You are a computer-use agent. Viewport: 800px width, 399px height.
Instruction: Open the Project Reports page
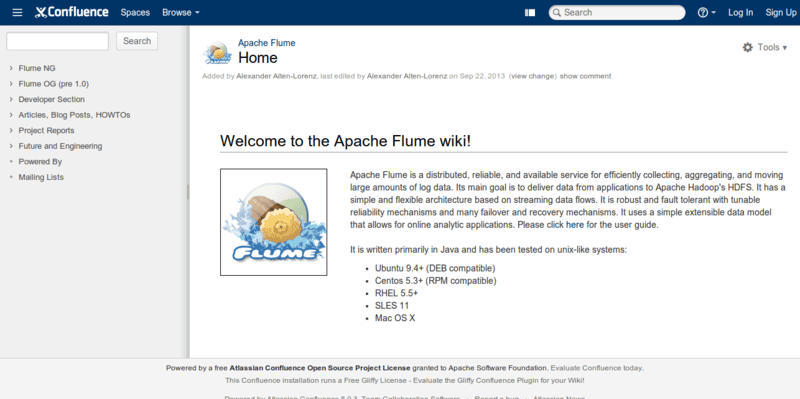[x=46, y=131]
